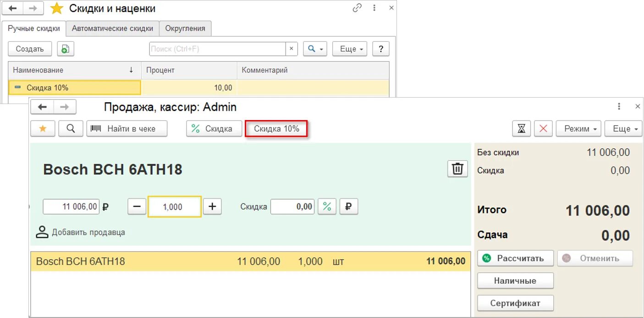The image size is (644, 318).
Task: Go back in Скидки и наценки window
Action: coord(13,8)
